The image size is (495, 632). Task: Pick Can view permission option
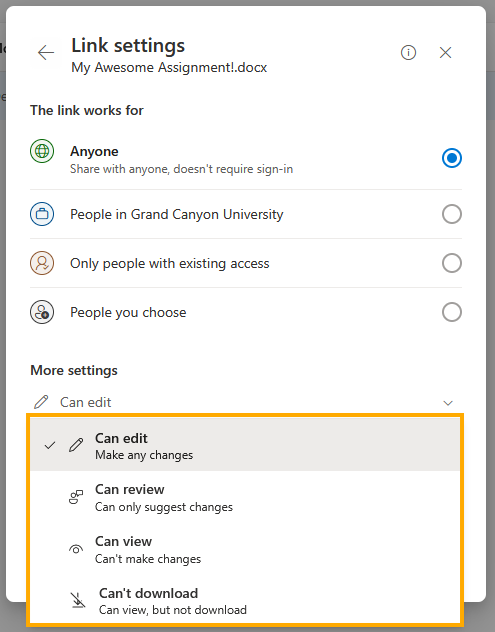pyautogui.click(x=245, y=549)
